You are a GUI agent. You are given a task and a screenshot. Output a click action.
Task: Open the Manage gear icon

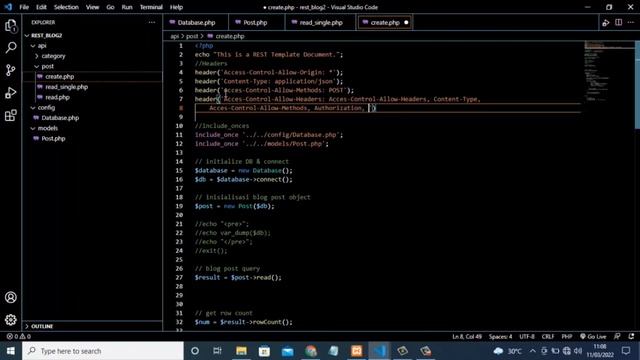tap(11, 320)
